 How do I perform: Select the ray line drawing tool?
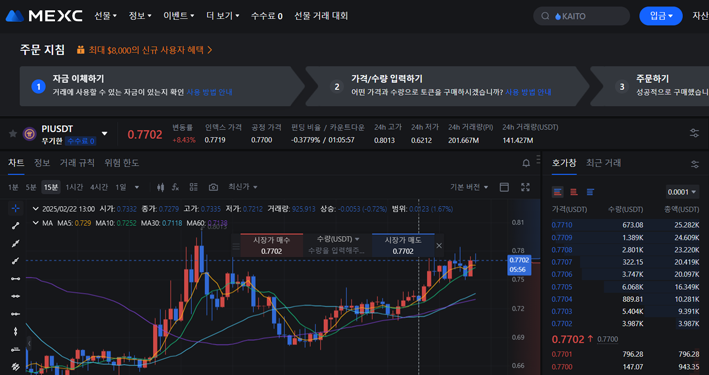pyautogui.click(x=16, y=261)
